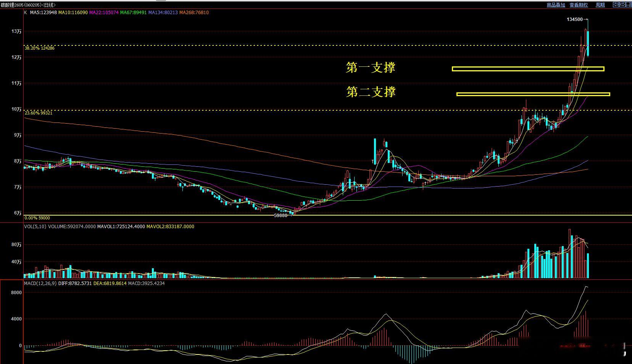Click the 6万 price axis label

[x=18, y=213]
